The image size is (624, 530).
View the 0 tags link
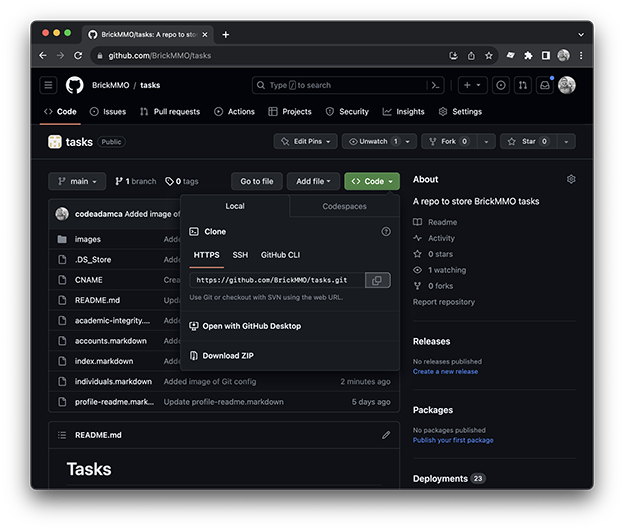182,181
